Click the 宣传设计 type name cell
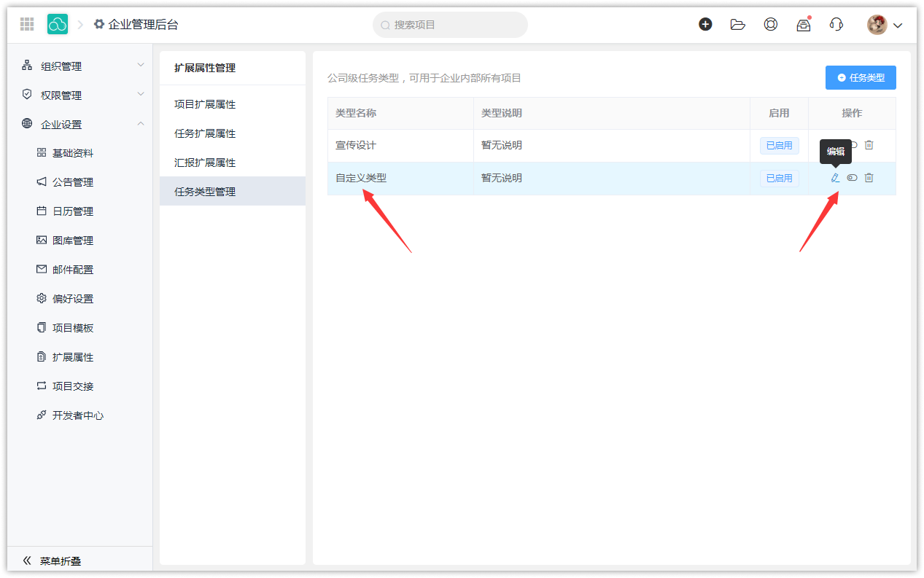Screen dimensions: 924x578 coord(400,146)
